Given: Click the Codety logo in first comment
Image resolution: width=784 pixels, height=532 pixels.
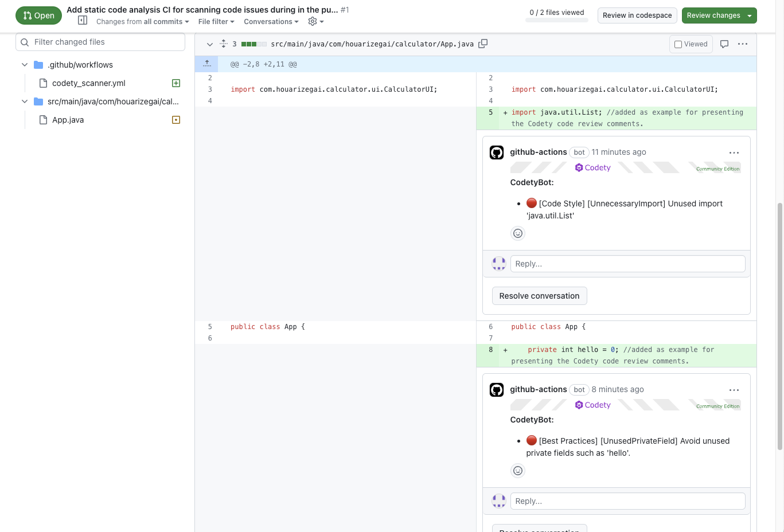Looking at the screenshot, I should [x=593, y=167].
